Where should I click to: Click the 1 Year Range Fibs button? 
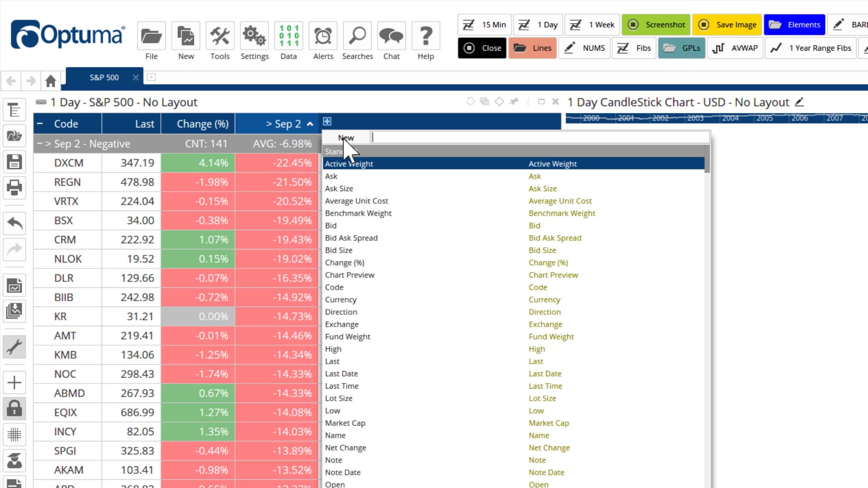pos(811,48)
